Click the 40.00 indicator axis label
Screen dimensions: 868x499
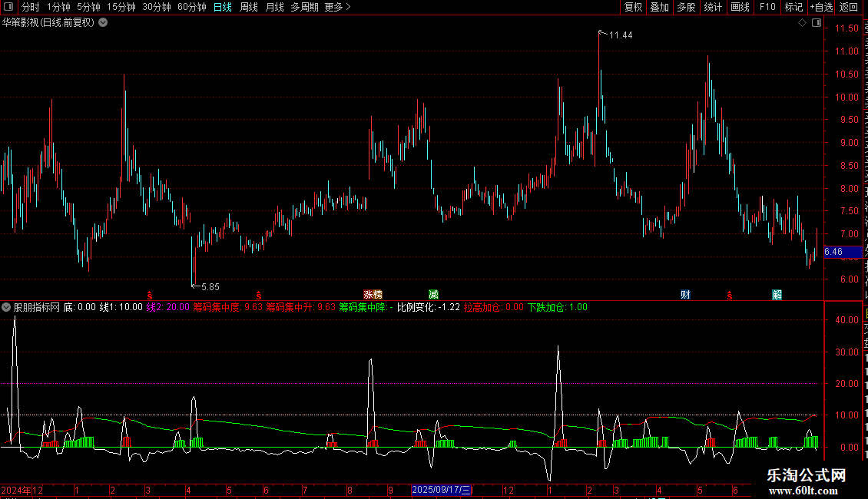click(x=846, y=320)
